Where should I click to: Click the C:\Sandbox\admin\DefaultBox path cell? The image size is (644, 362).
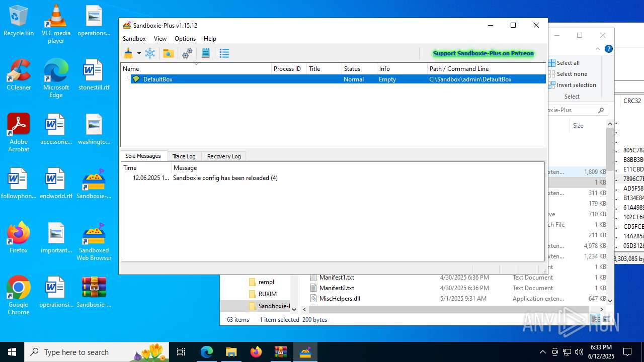click(470, 79)
